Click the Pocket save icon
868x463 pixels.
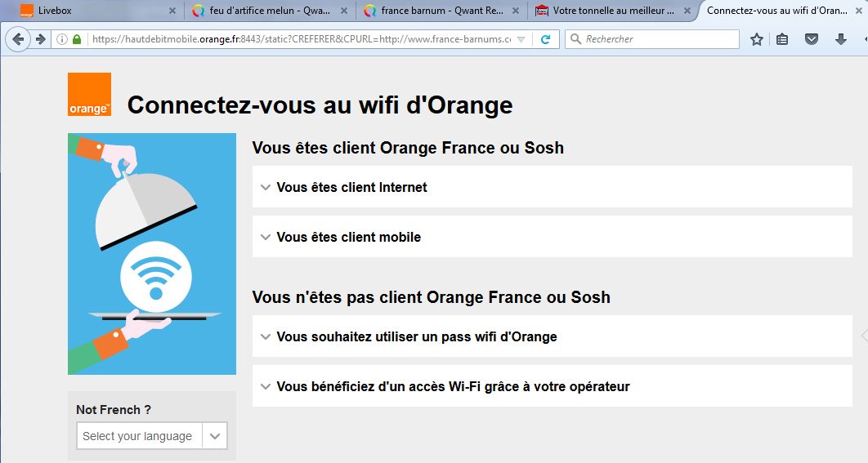[812, 39]
